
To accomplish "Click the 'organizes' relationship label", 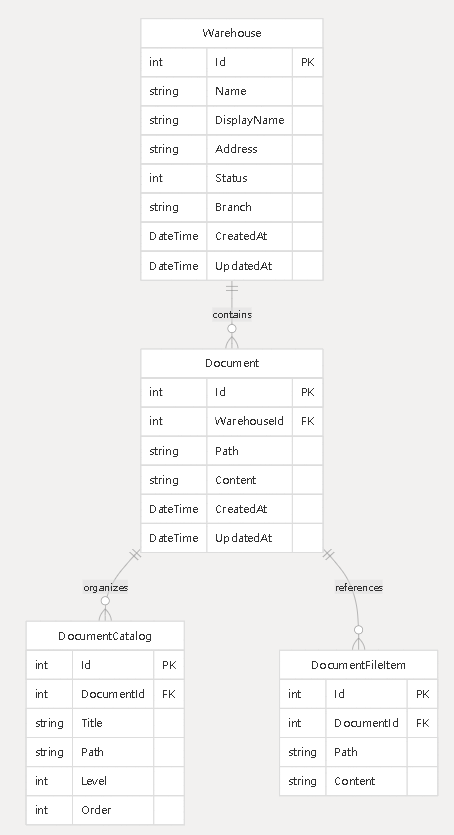I will 105,587.
